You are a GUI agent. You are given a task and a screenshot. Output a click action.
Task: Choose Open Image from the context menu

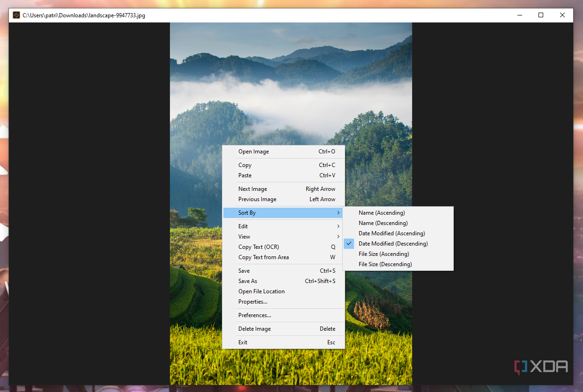pyautogui.click(x=283, y=152)
